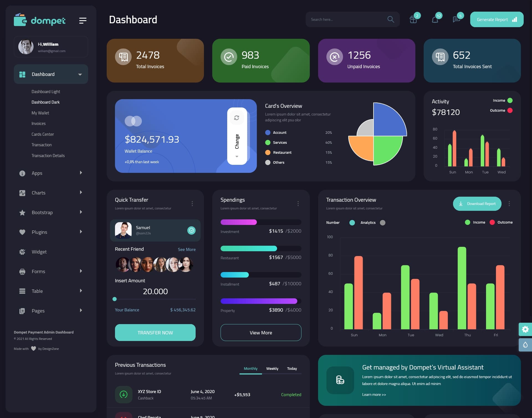Click the Paid Invoices checkmark icon
This screenshot has width=532, height=418.
tap(228, 57)
